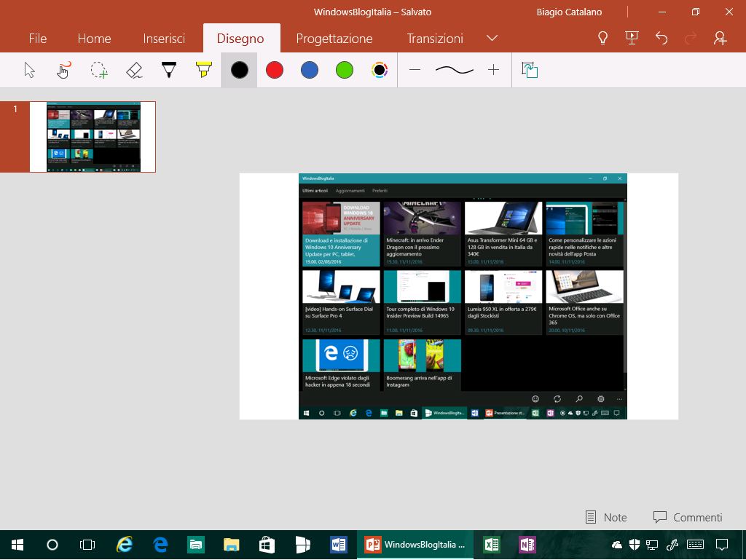Pick the black pen tool
746x560 pixels.
coord(169,71)
